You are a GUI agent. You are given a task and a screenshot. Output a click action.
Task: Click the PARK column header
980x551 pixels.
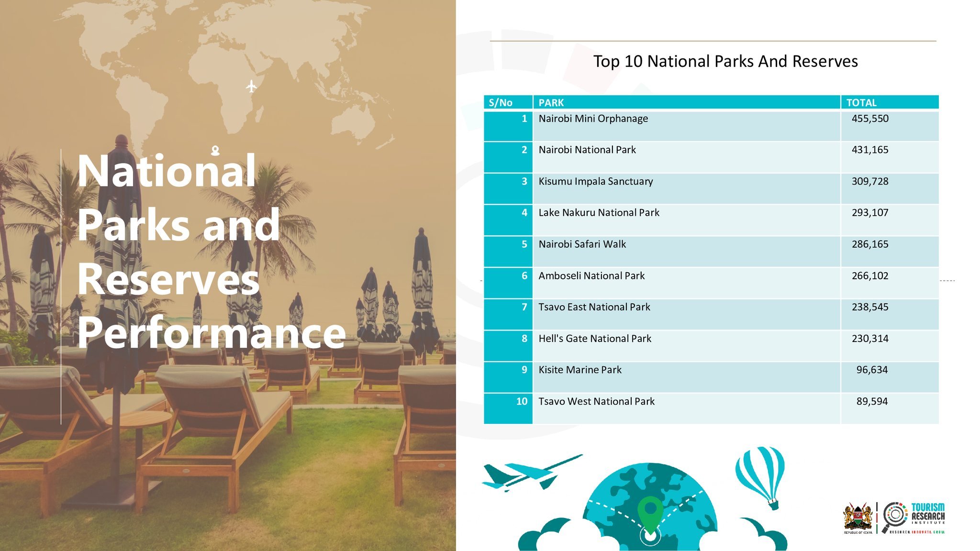tap(551, 102)
